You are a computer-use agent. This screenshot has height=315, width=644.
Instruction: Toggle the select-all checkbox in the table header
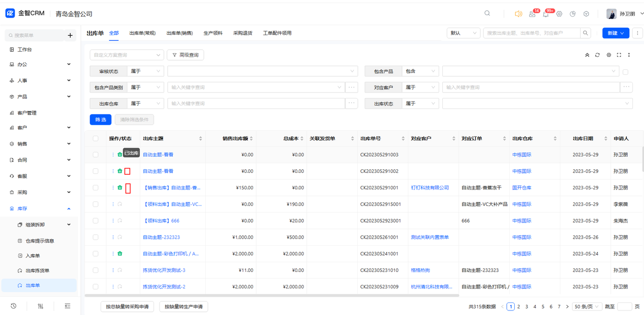pos(96,139)
